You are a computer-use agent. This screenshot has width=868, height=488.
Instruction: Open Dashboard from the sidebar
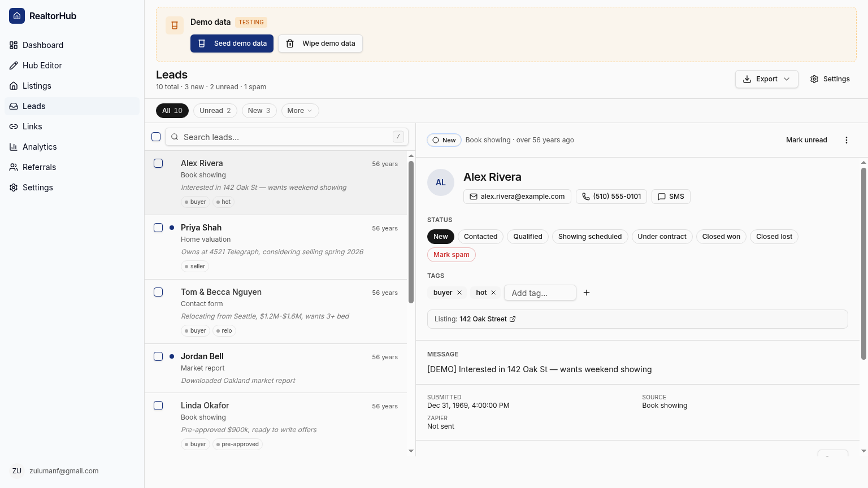72,45
